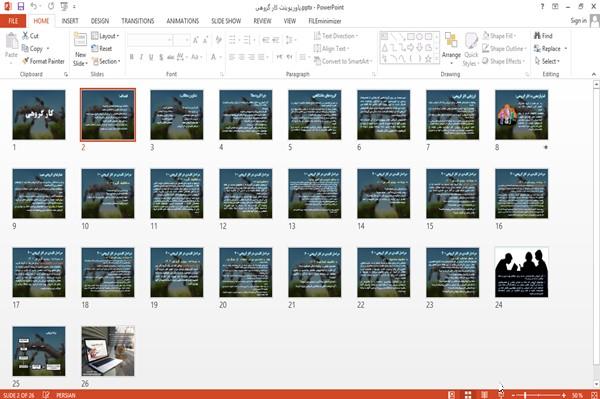Click the Reset slide button
The image size is (600, 399).
coord(102,49)
